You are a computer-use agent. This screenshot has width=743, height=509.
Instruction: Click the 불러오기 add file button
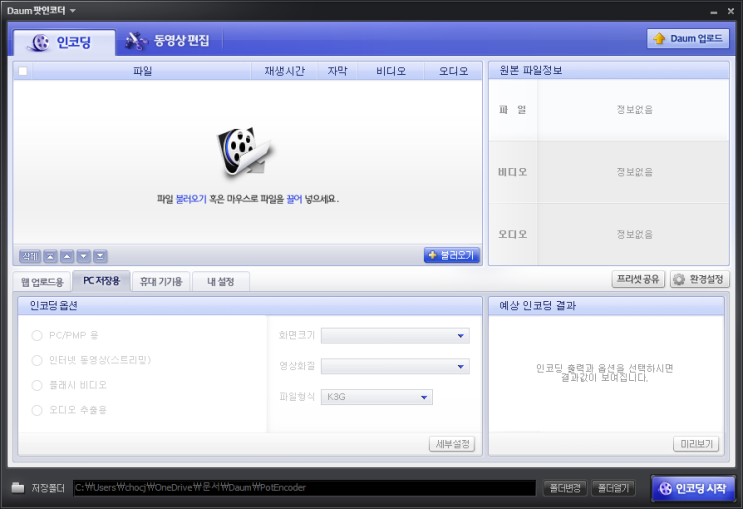pos(452,255)
